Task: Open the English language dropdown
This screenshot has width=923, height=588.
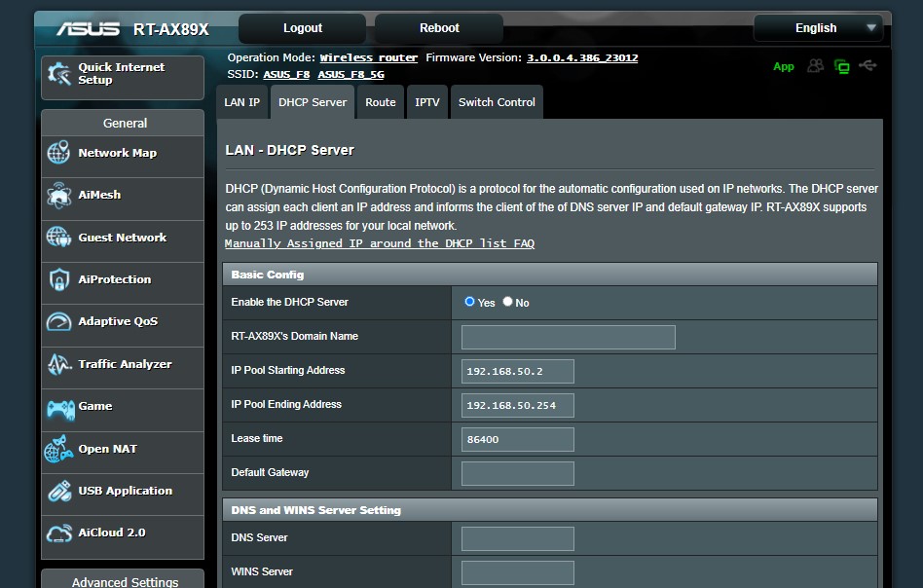Action: 818,27
